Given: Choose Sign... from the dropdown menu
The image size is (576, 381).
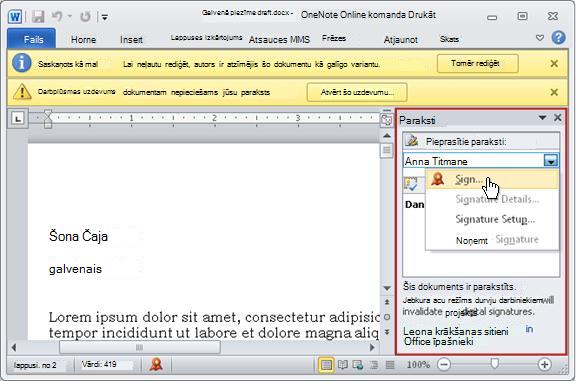Looking at the screenshot, I should 492,179.
